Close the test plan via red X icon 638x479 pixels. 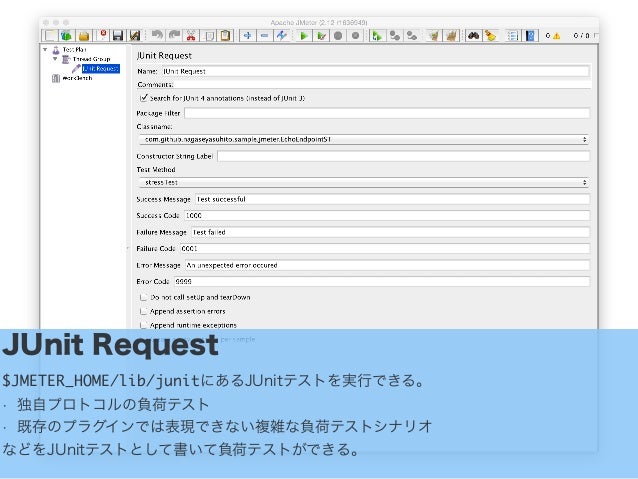pos(103,36)
